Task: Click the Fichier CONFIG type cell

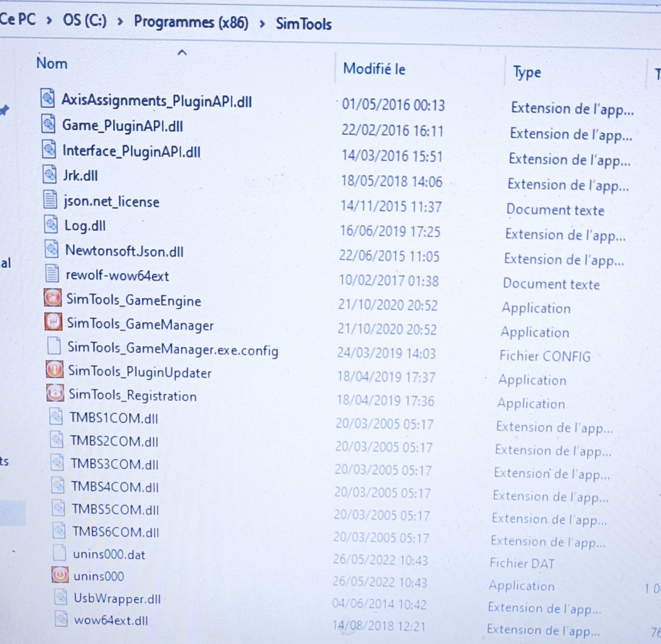Action: [545, 356]
